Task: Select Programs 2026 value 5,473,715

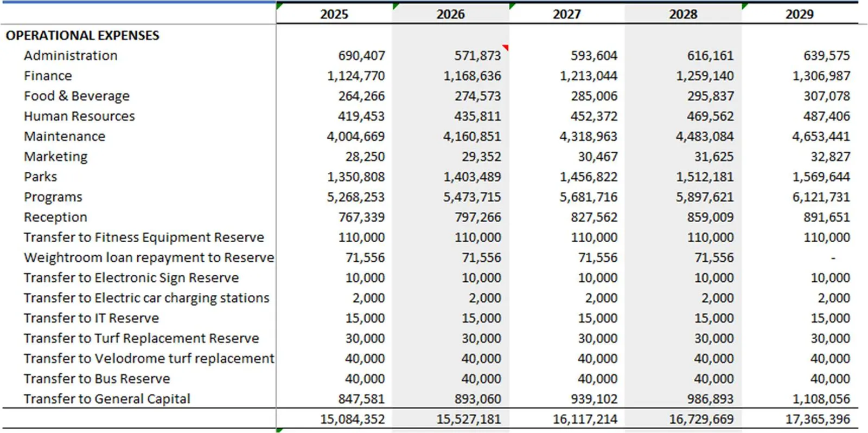Action: click(x=472, y=197)
